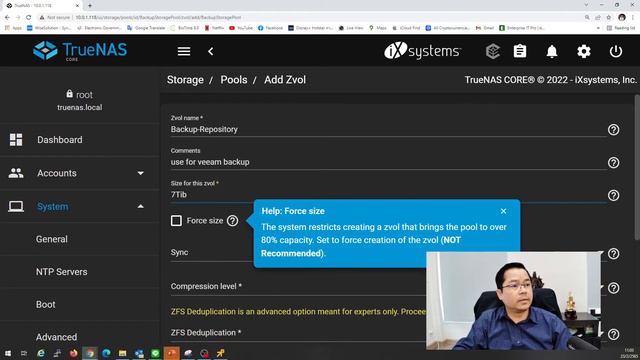Click the Add Zvol breadcrumb
The height and width of the screenshot is (360, 640).
285,80
